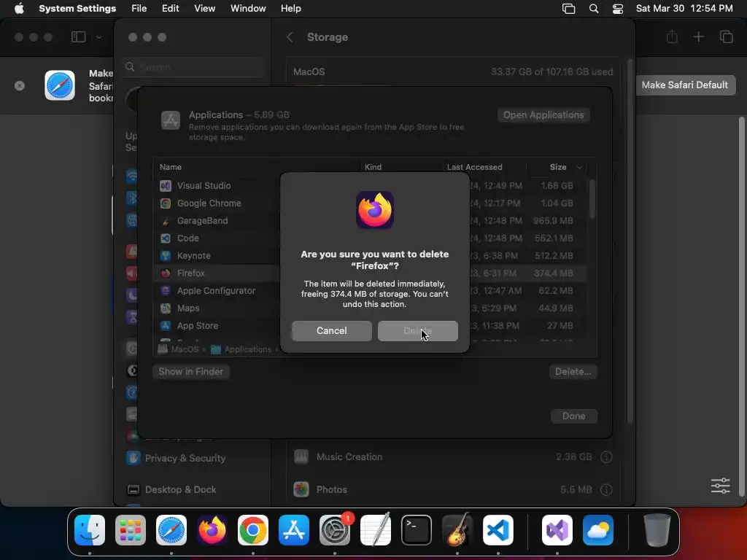747x560 pixels.
Task: Click Cancel in the Firefox delete dialog
Action: click(x=332, y=330)
